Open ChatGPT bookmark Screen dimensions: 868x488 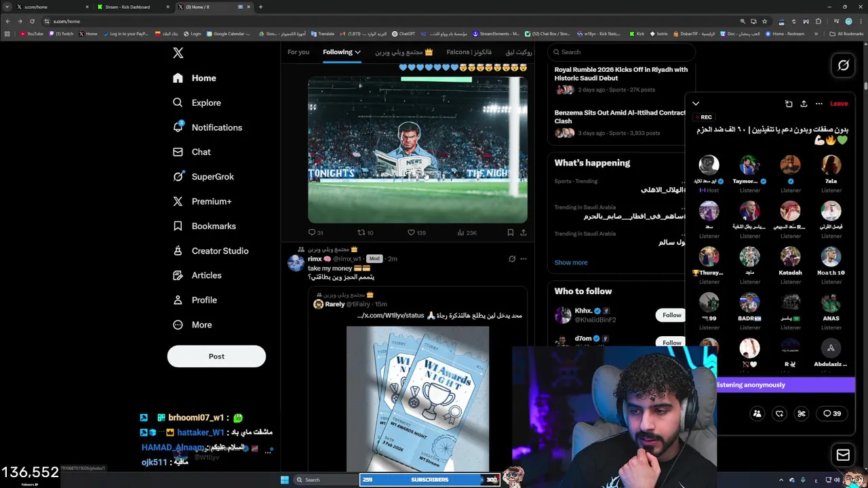point(403,34)
